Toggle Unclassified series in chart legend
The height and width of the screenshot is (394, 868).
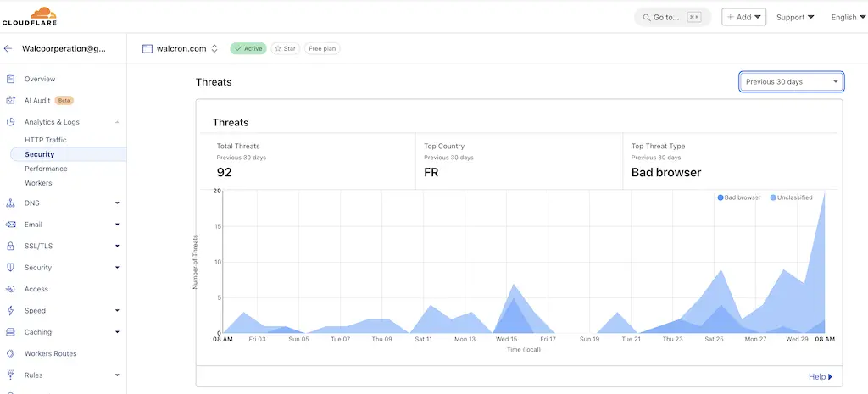pos(791,197)
